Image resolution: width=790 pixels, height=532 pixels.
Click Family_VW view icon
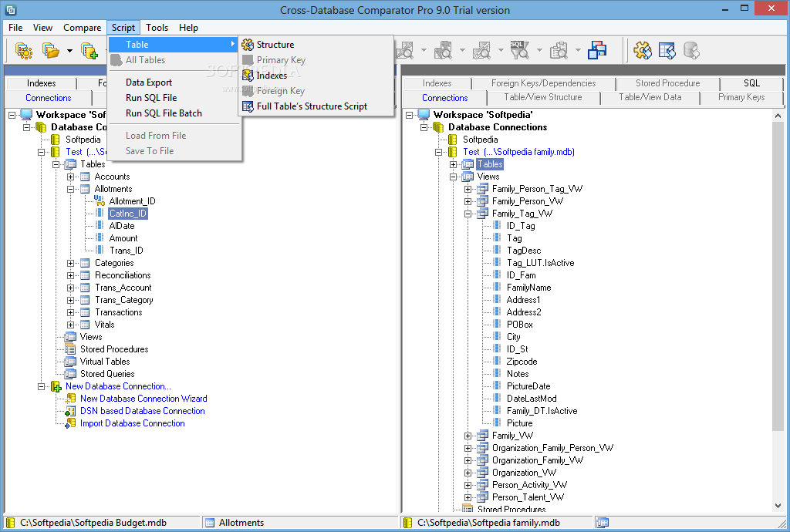[x=483, y=436]
